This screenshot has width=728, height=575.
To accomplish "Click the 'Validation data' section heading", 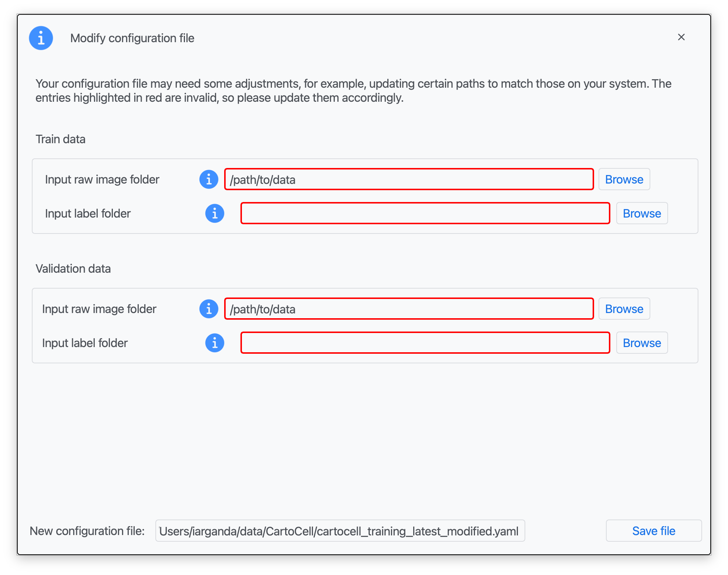I will [73, 269].
